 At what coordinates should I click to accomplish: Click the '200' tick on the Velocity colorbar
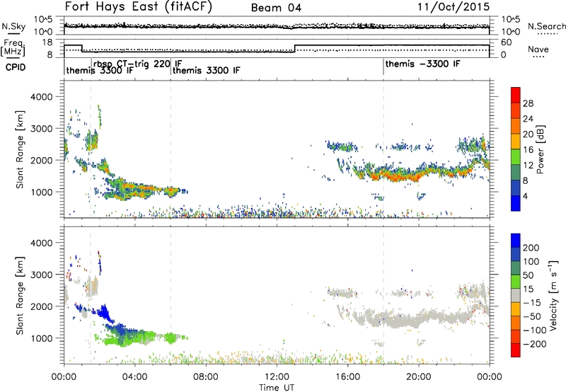click(531, 248)
